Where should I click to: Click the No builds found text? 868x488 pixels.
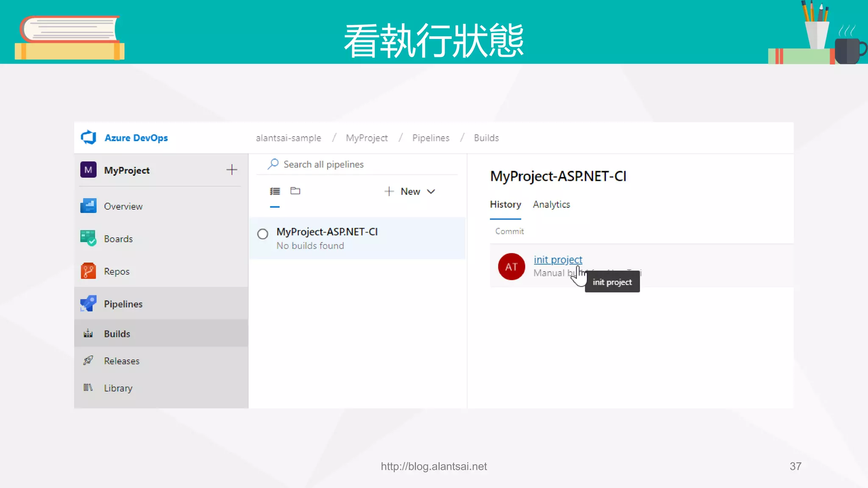point(310,246)
